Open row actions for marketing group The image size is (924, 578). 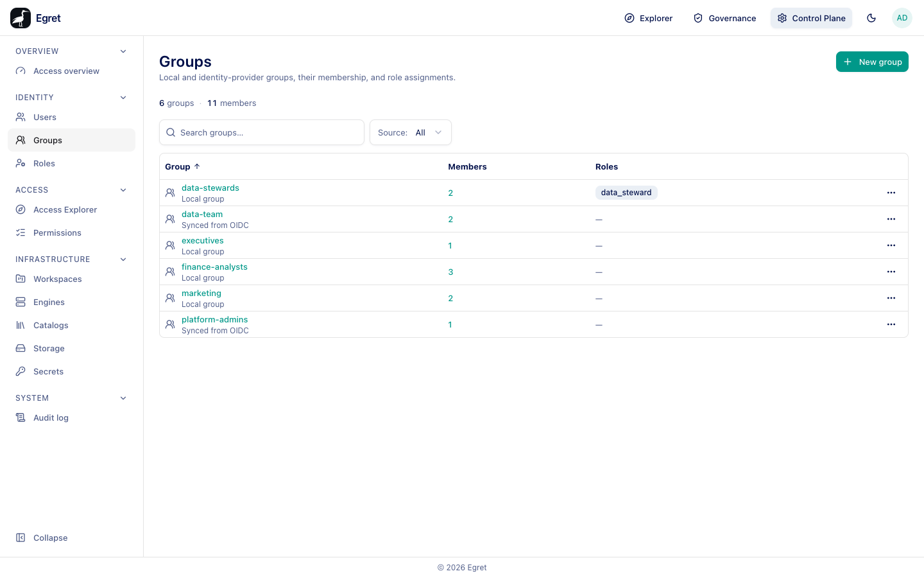coord(891,298)
